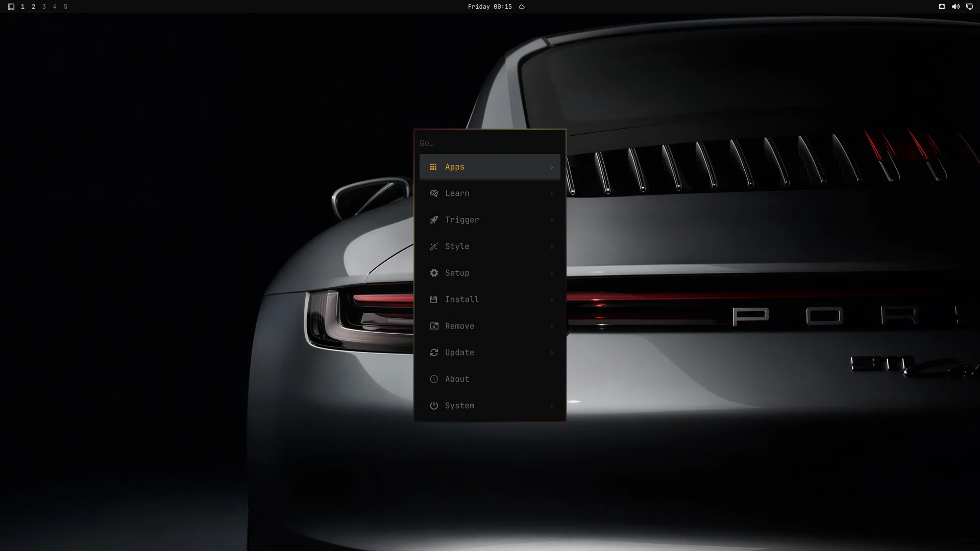Click the System power icon
This screenshot has width=980, height=551.
click(x=434, y=406)
